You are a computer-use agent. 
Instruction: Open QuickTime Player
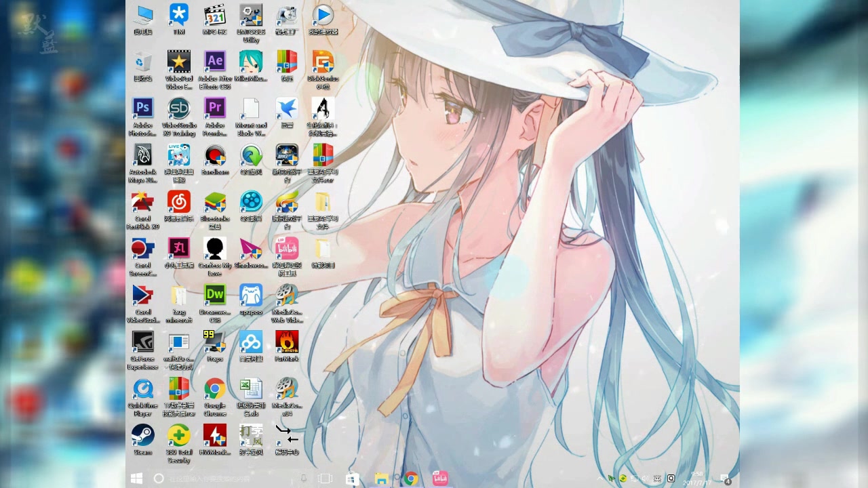point(142,390)
